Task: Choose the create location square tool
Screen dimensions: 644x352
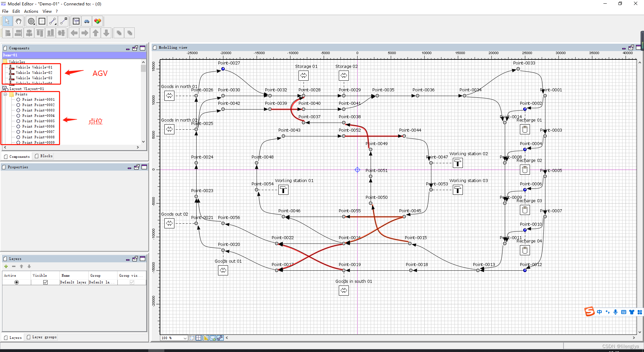Action: pyautogui.click(x=42, y=21)
